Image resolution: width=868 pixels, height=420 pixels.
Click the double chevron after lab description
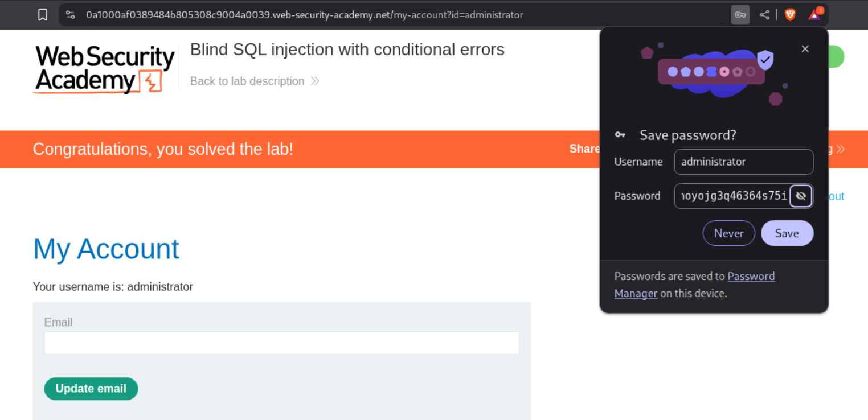[x=315, y=81]
